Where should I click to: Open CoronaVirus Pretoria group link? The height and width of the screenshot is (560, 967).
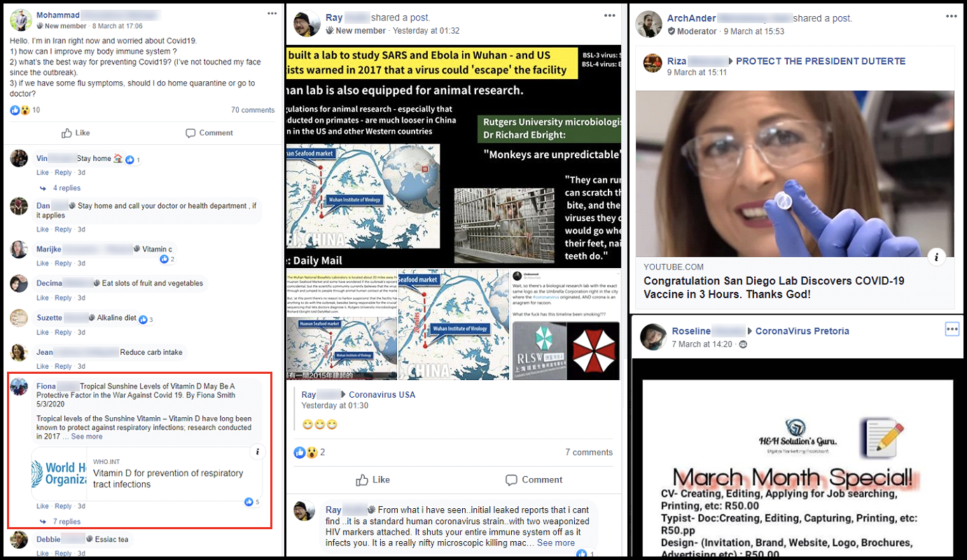802,331
